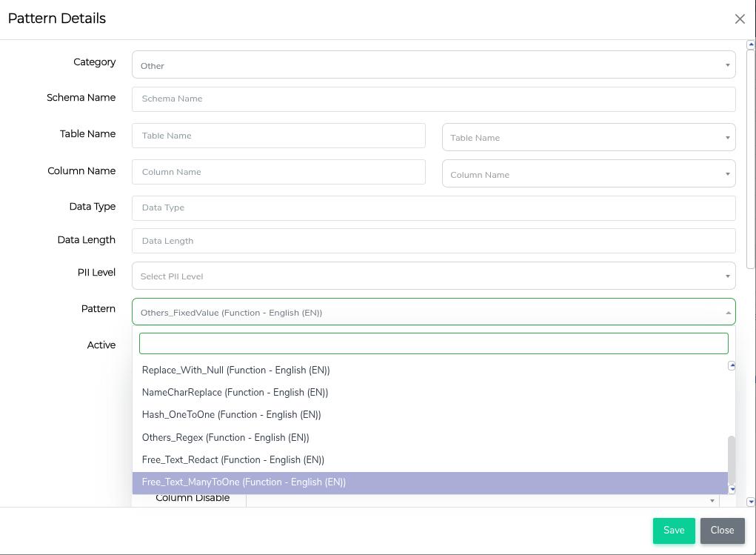Click the Table Name text field
The width and height of the screenshot is (756, 555).
coord(278,136)
